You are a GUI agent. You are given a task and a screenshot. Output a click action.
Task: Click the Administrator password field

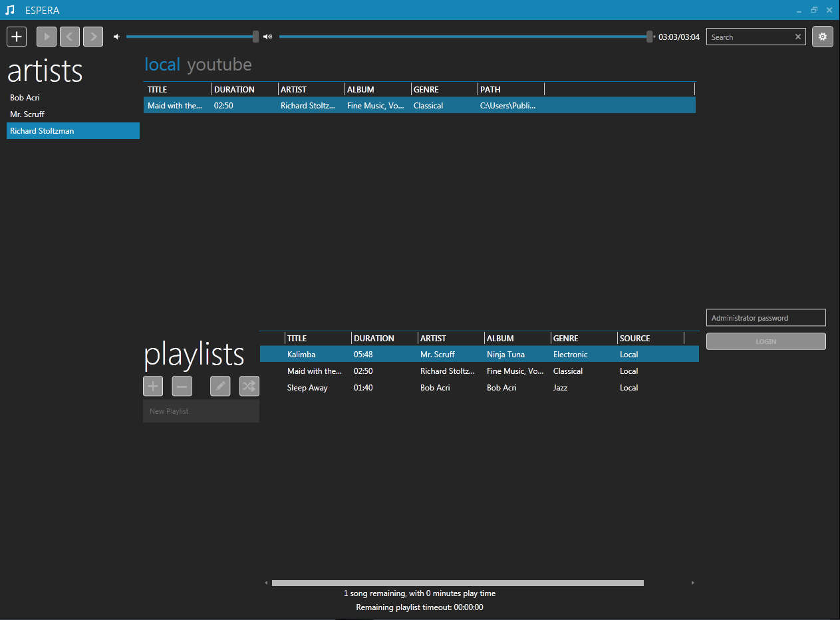(x=766, y=318)
